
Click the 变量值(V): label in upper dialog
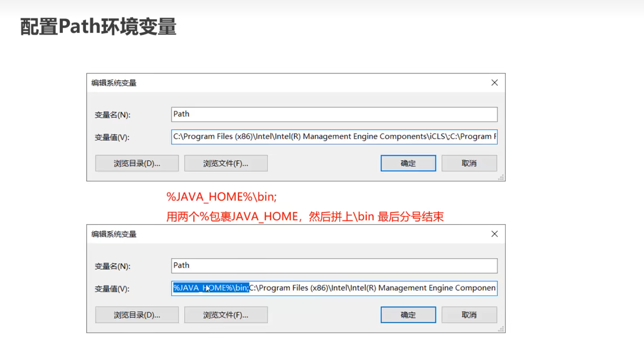click(112, 137)
